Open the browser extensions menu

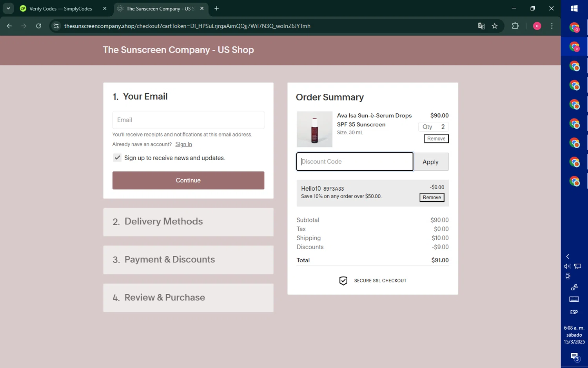pos(515,26)
